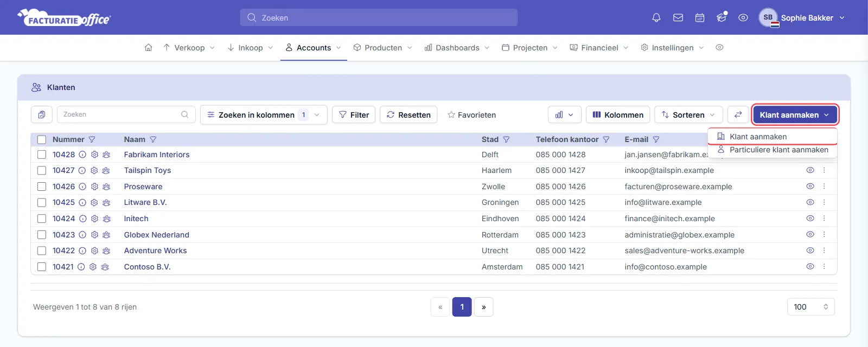Select checkbox for Proseware row
This screenshot has width=868, height=347.
pos(42,187)
